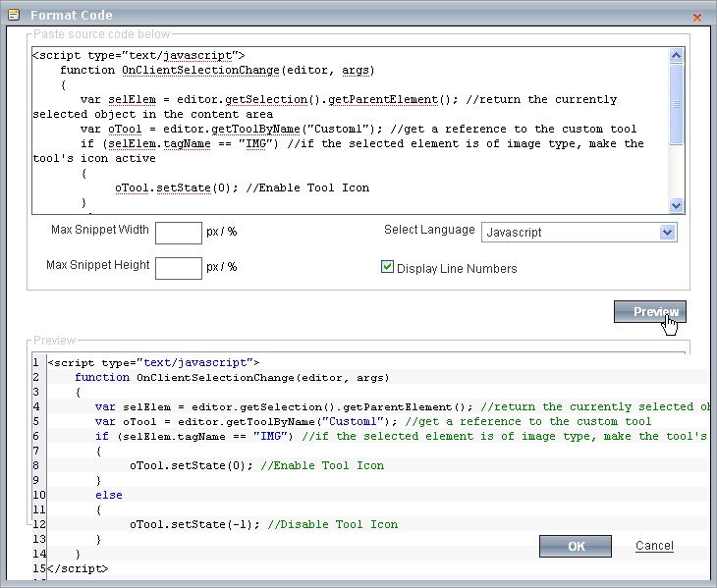Click preview line 1 script type tag
Image resolution: width=717 pixels, height=588 pixels.
153,363
